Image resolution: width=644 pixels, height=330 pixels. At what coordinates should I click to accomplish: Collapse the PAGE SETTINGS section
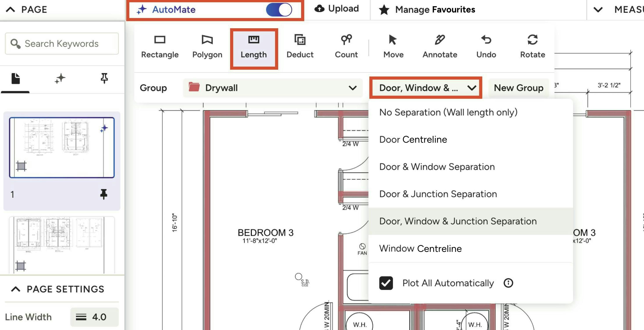(x=16, y=289)
